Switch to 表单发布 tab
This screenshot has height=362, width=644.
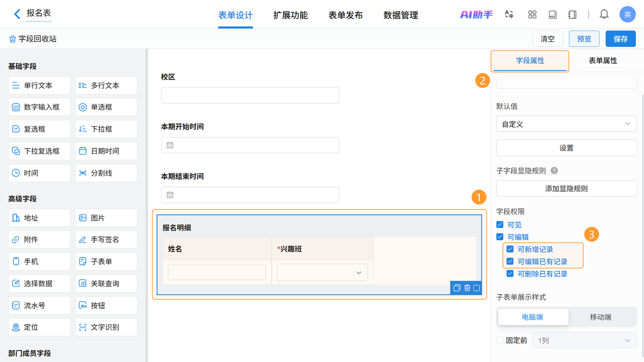coord(345,15)
